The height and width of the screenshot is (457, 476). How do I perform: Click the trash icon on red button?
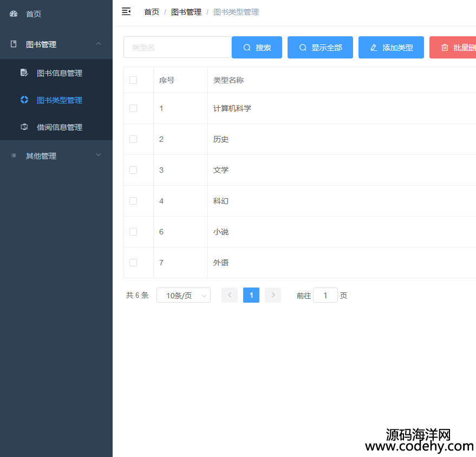[445, 48]
